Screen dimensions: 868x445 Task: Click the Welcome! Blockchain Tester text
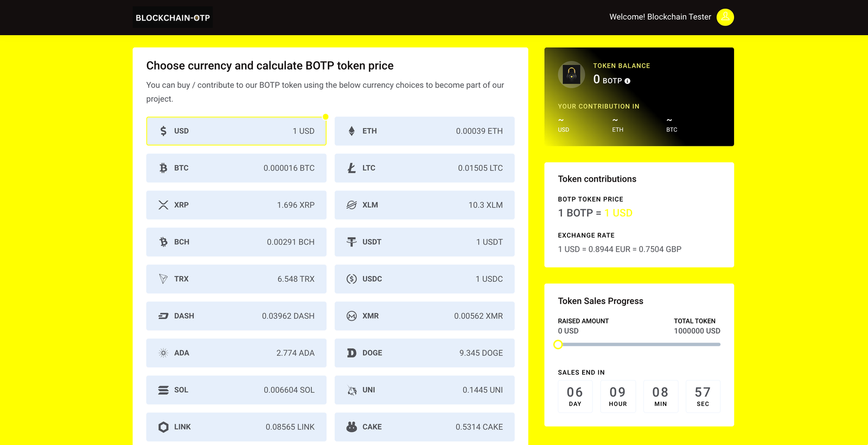[x=660, y=17]
